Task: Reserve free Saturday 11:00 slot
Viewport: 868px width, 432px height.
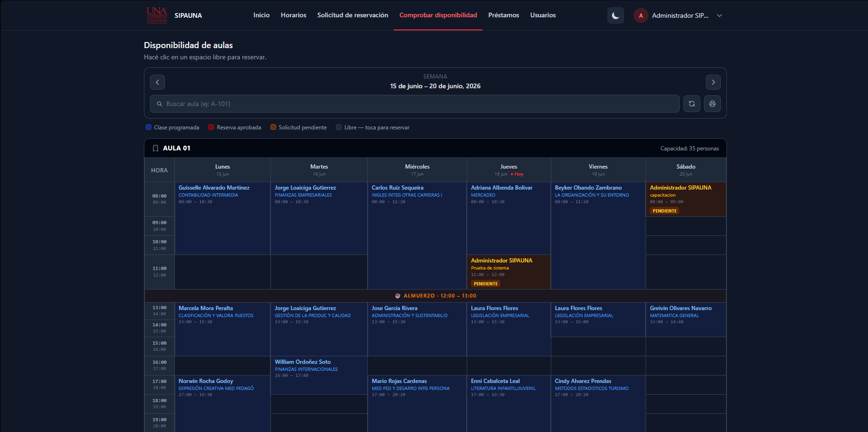Action: (x=686, y=272)
